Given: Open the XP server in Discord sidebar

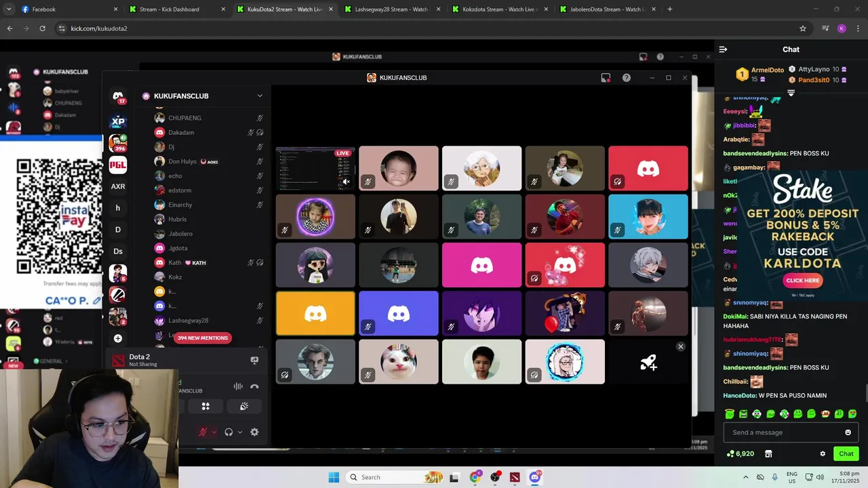Looking at the screenshot, I should click(x=118, y=121).
